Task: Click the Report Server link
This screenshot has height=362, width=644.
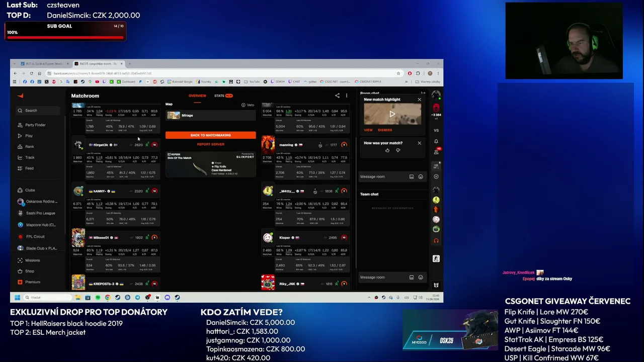Action: pyautogui.click(x=210, y=144)
